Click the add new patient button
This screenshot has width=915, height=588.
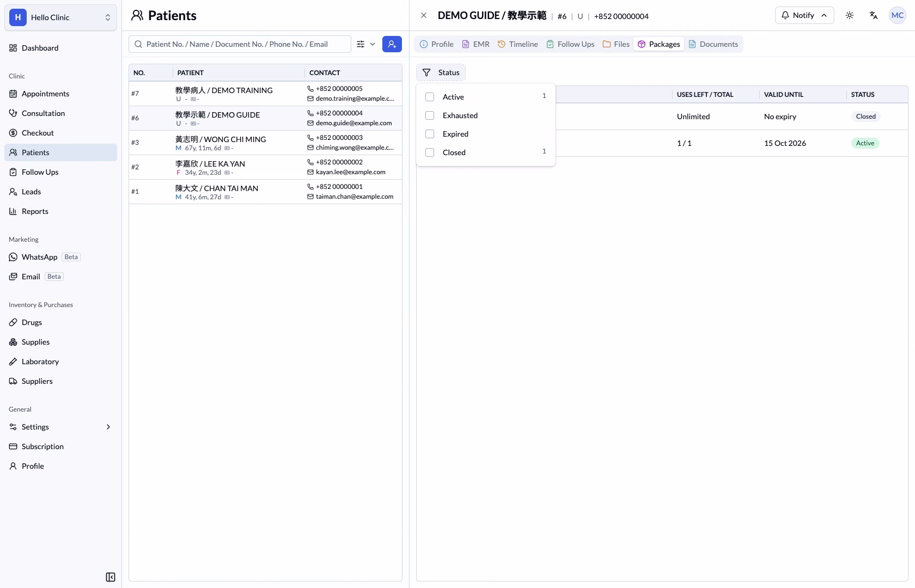click(x=392, y=44)
